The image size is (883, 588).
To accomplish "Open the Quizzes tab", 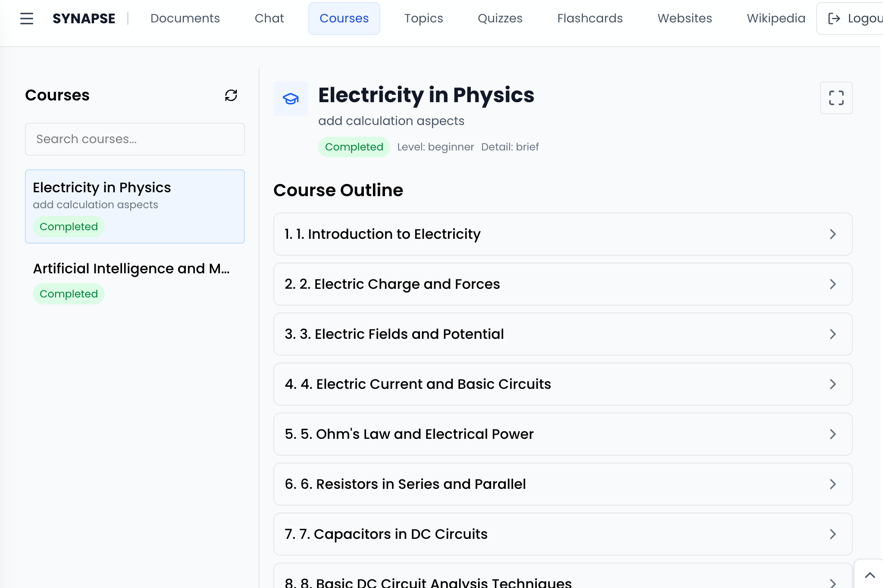I will click(500, 19).
